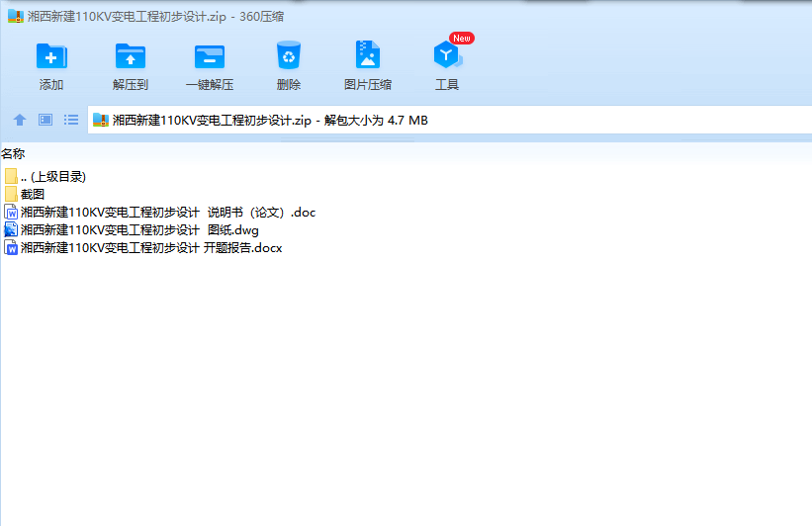Viewport: 812px width, 526px height.
Task: Click the 解压到 label text
Action: (131, 84)
